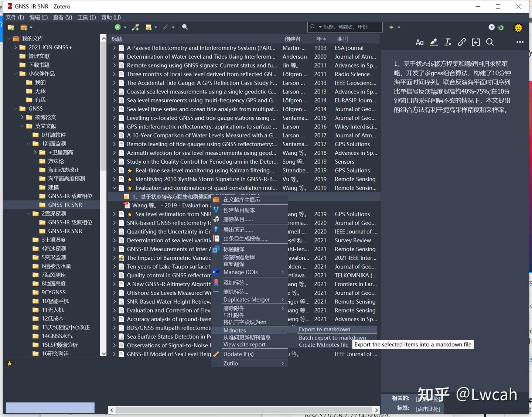This screenshot has height=417, width=532.
Task: Collapse the Evaluation and combination of quad-constellation item
Action: [115, 188]
